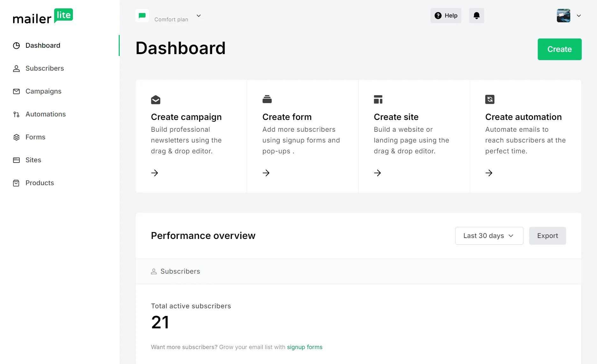This screenshot has height=364, width=597.
Task: Click the layout icon above Create site
Action: [378, 99]
